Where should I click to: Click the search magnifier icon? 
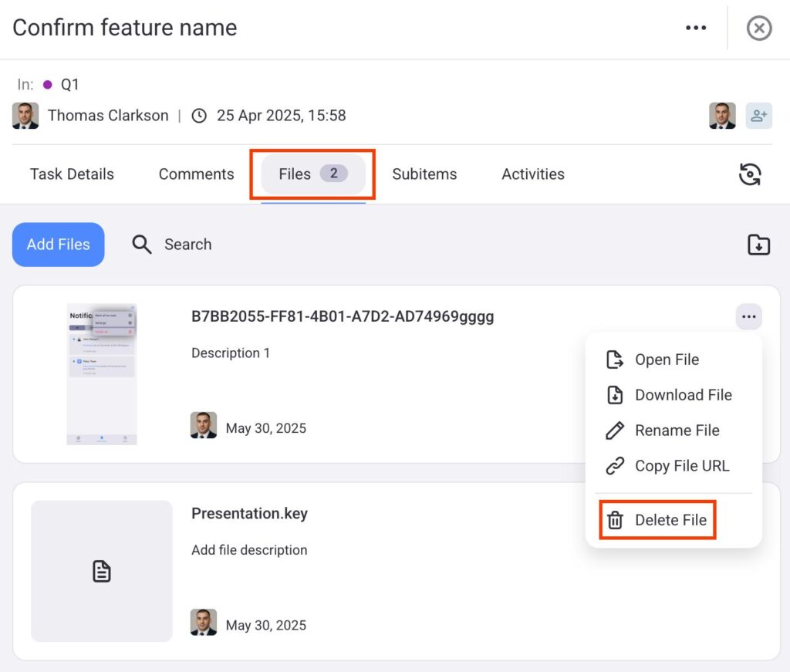(x=142, y=245)
